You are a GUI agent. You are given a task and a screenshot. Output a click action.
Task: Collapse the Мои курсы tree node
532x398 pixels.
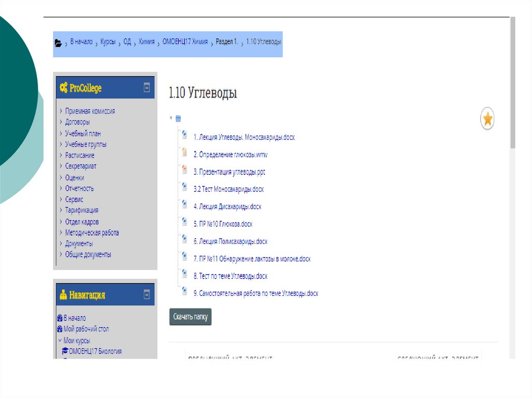[x=60, y=340]
